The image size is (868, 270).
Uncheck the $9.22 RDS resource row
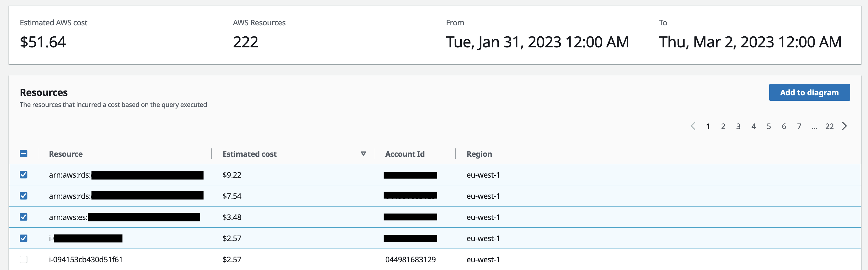point(23,174)
